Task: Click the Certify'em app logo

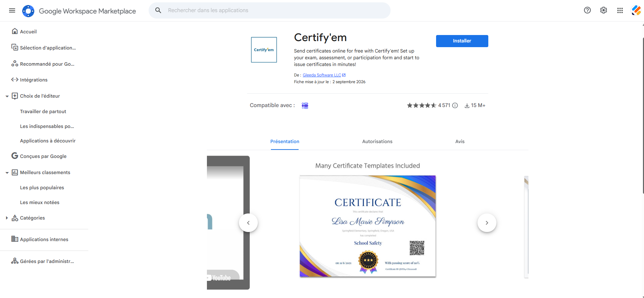Action: pos(264,50)
